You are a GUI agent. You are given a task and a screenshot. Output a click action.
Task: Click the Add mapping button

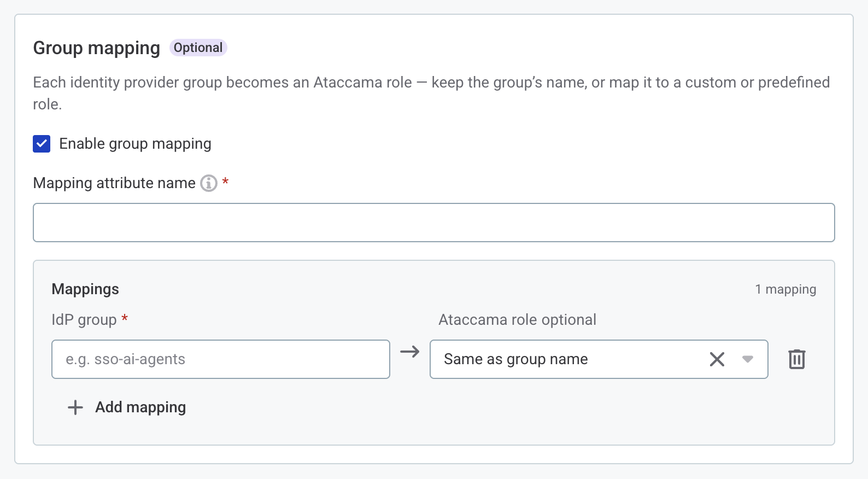[127, 407]
